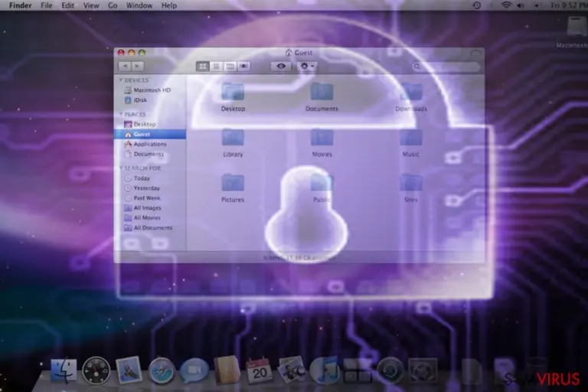Screen dimensions: 588x392
Task: Open the Edit menu
Action: [68, 5]
